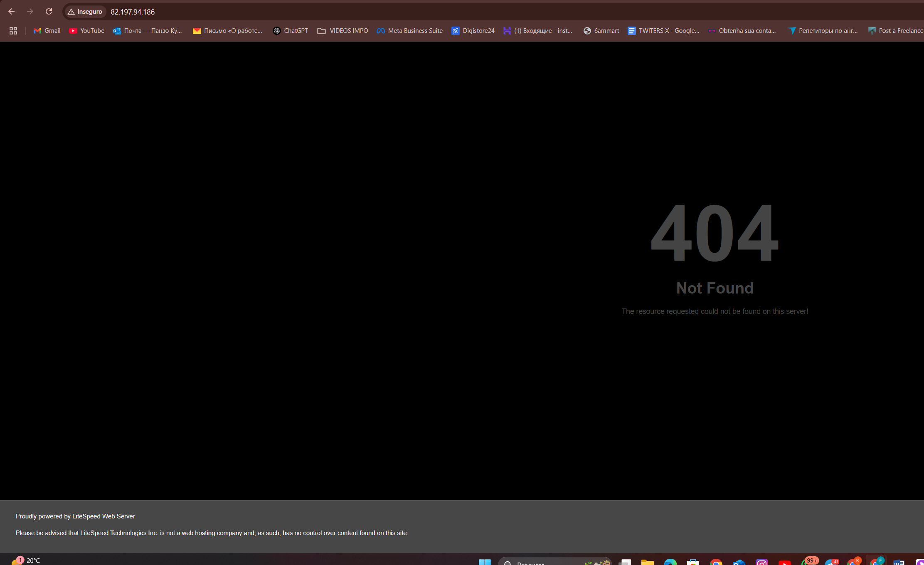Click the YouTube red play favicon

73,31
